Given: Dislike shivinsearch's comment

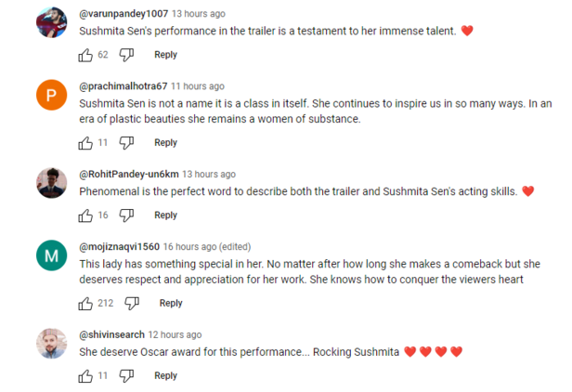Looking at the screenshot, I should tap(127, 376).
